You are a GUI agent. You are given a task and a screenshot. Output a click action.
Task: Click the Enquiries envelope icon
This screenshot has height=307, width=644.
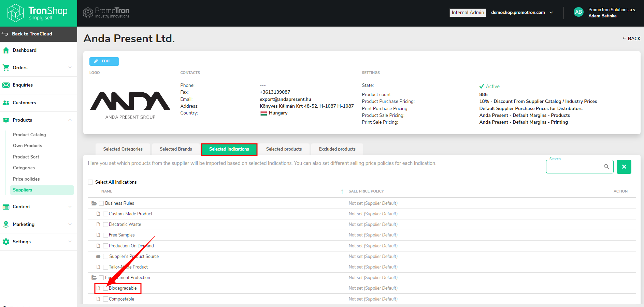pyautogui.click(x=6, y=85)
